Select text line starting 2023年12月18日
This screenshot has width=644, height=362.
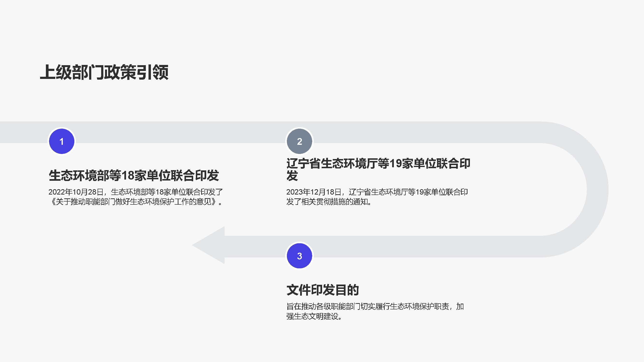click(x=377, y=192)
